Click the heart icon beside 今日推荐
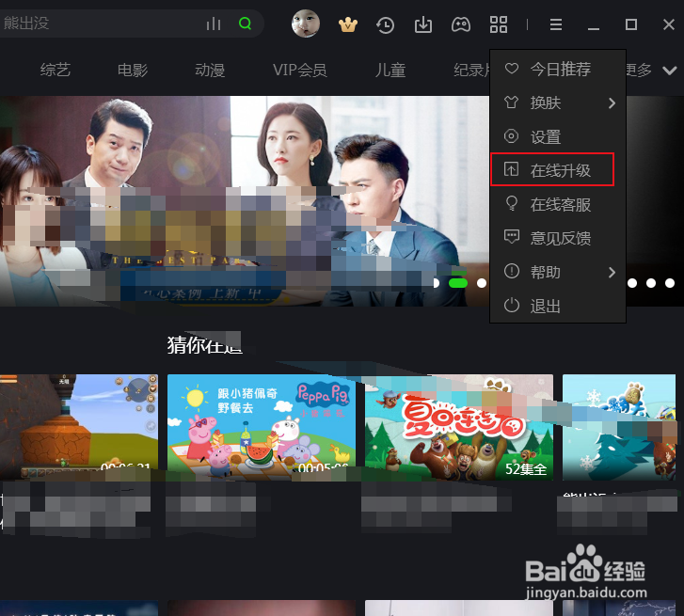This screenshot has width=684, height=616. [x=511, y=69]
